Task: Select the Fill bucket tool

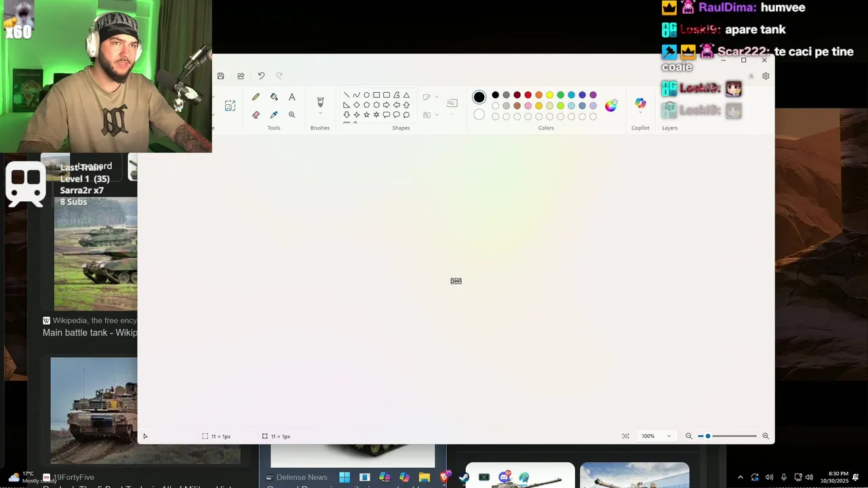Action: tap(274, 97)
